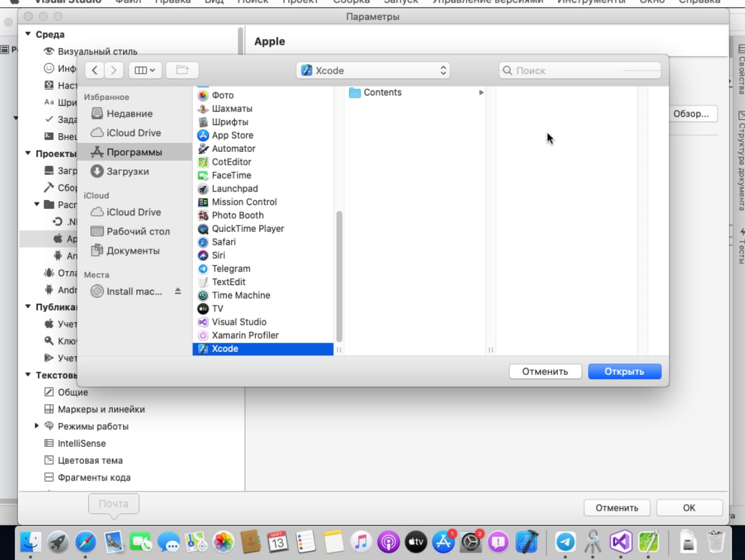The image size is (745, 560).
Task: Select QuickTime Player in the list
Action: coord(263,228)
